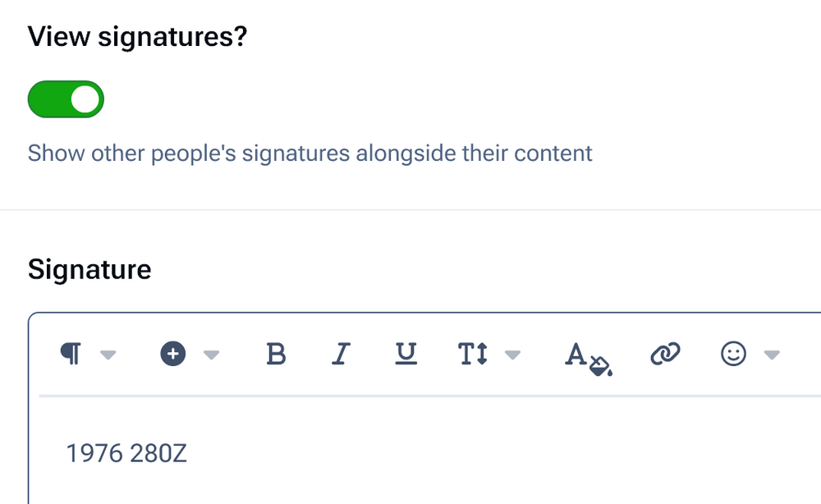The image size is (821, 504).
Task: Open the text color paint bucket
Action: click(588, 356)
